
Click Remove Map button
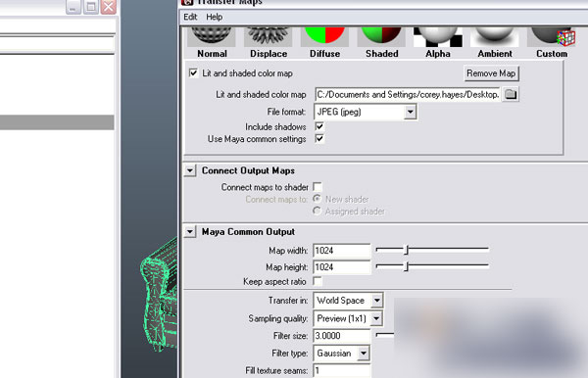[x=491, y=73]
